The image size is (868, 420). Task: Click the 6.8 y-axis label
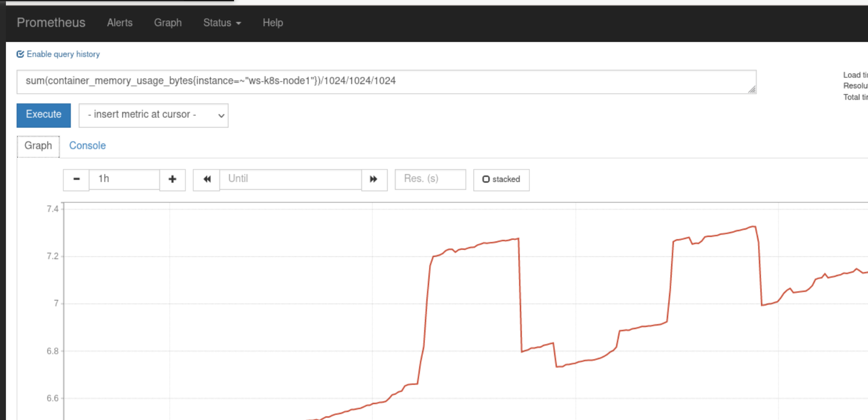click(x=53, y=351)
